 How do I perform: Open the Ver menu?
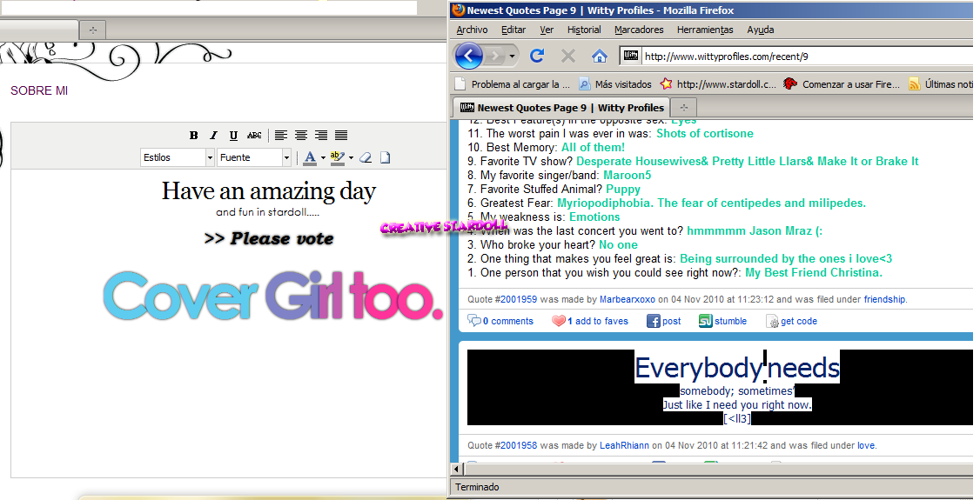547,30
